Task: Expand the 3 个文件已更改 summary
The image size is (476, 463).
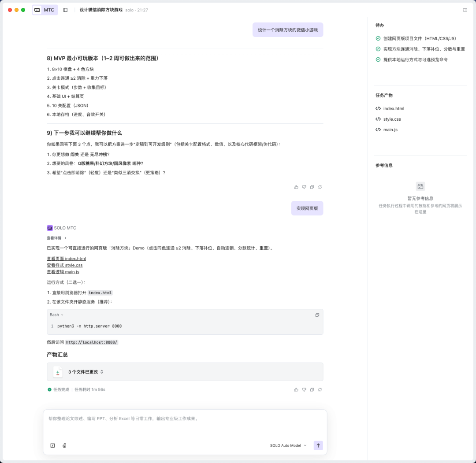Action: tap(185, 372)
